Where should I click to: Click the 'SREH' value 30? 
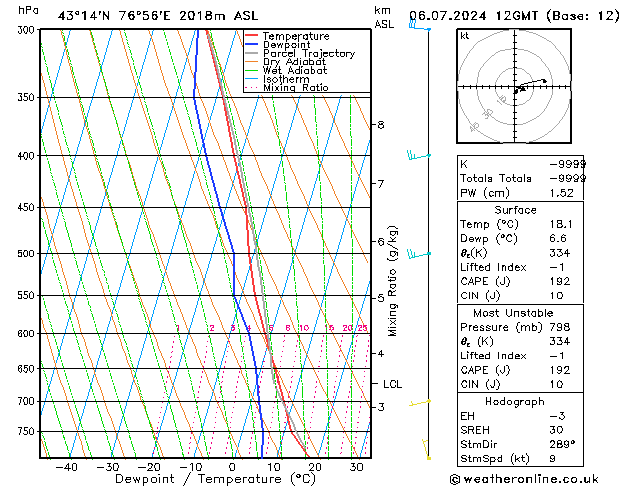point(556,430)
